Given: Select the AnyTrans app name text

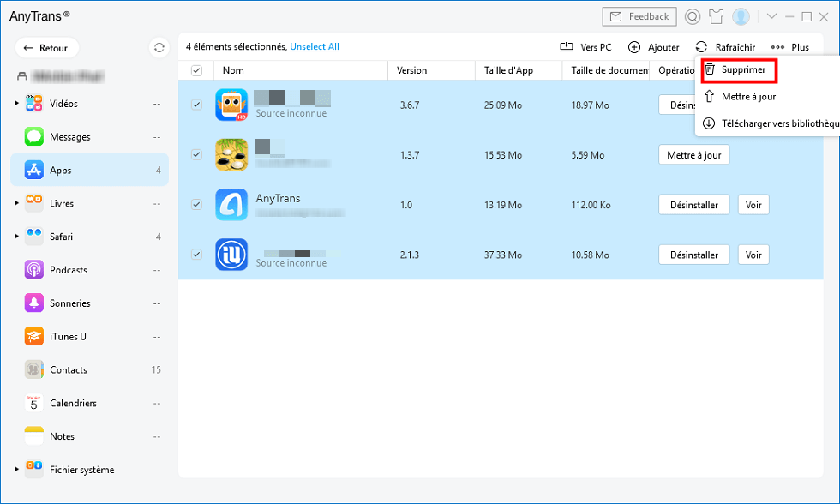Looking at the screenshot, I should coord(278,198).
